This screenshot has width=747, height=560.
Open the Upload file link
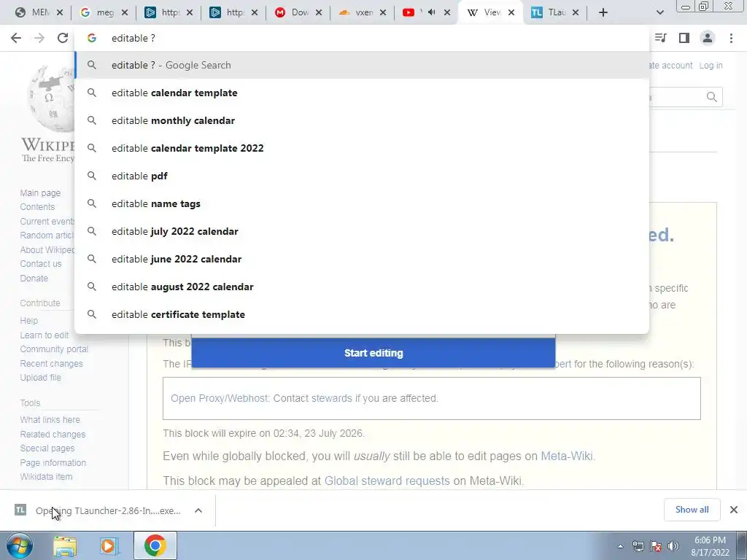[x=40, y=377]
